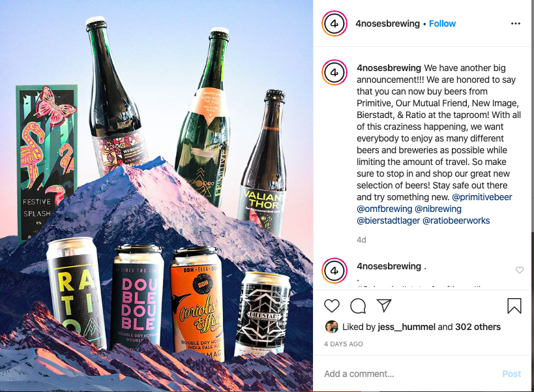Visit the @omfbrewing mention
Viewport: 534px width, 392px height.
(385, 209)
